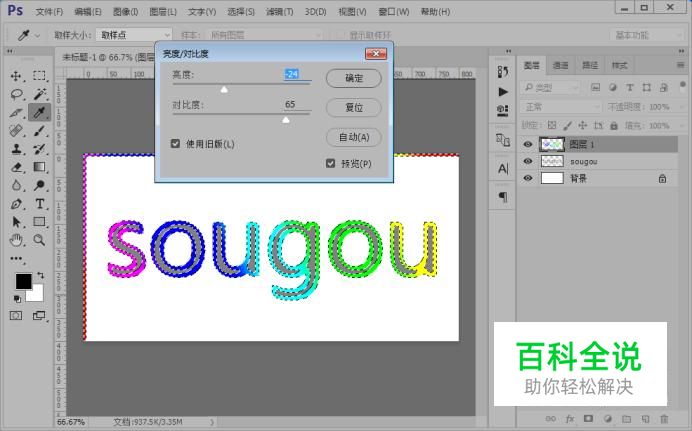Click the 复位 button
This screenshot has width=692, height=431.
354,108
